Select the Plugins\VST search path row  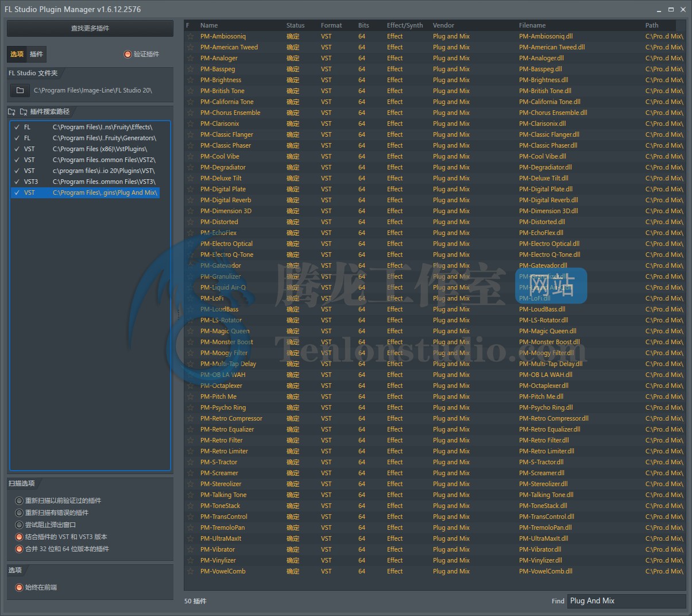click(85, 171)
